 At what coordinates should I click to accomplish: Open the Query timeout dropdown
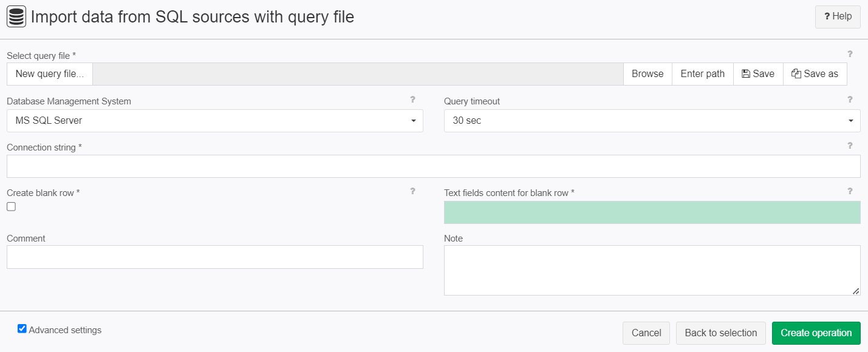tap(652, 121)
